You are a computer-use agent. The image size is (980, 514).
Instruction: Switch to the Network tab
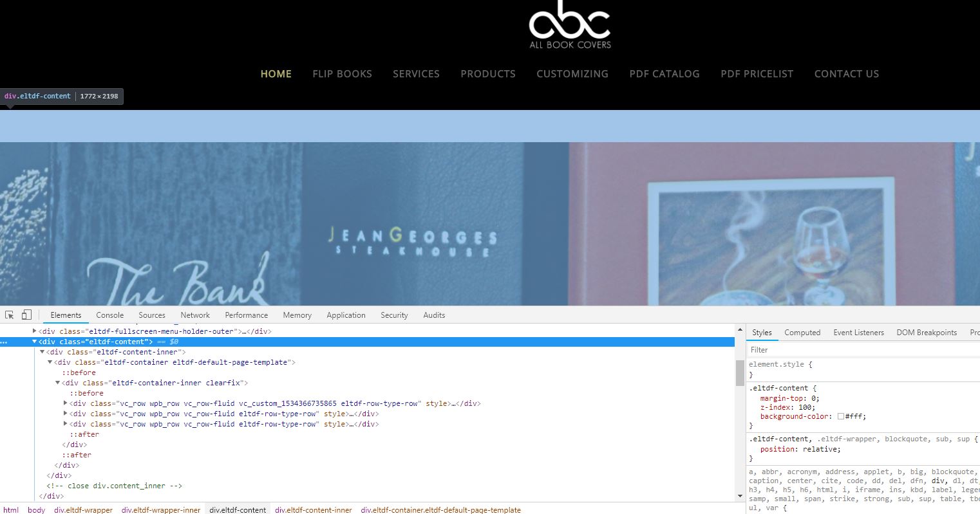195,315
